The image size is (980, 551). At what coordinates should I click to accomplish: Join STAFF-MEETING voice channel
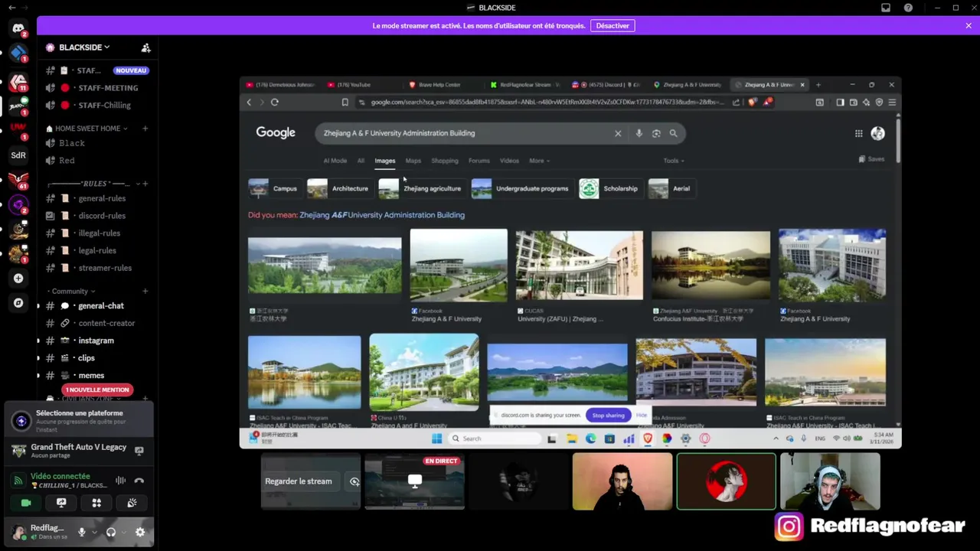point(100,87)
